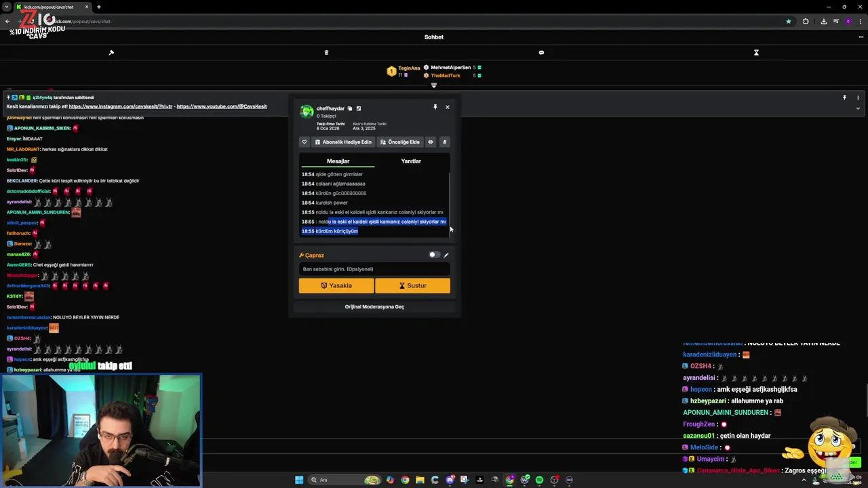Viewport: 868px width, 488px height.
Task: Click MehmetAlperSen in the leaderboard
Action: click(x=450, y=68)
